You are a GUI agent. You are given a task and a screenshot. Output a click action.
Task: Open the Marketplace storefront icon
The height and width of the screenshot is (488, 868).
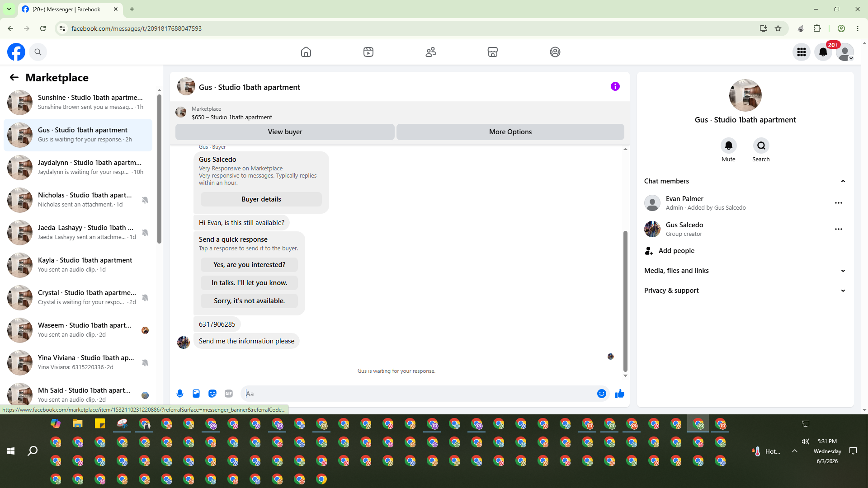[x=493, y=52]
